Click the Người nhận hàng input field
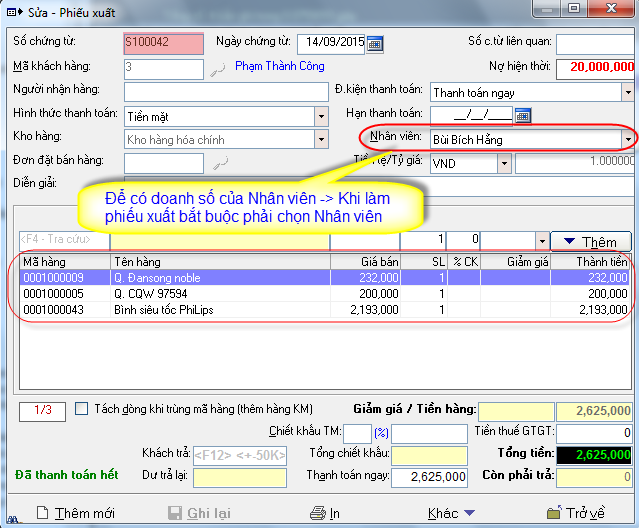The width and height of the screenshot is (639, 528). click(x=225, y=92)
